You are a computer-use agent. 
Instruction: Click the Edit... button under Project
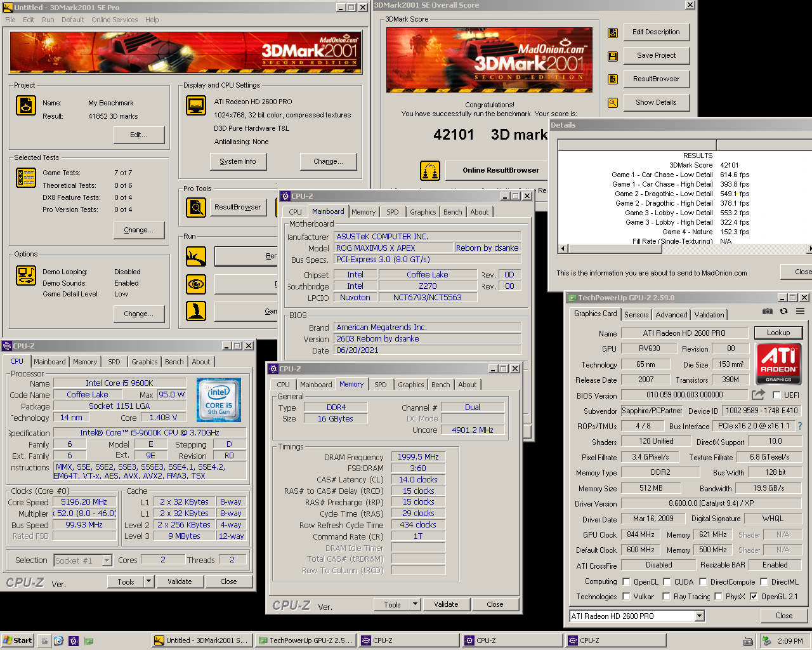tap(138, 135)
